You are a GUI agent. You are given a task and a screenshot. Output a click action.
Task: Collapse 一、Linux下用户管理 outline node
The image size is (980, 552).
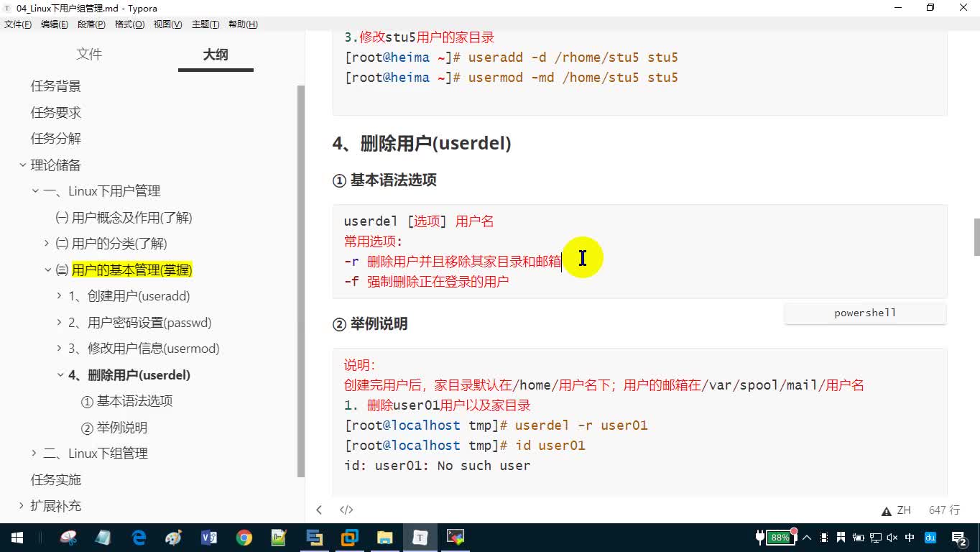pyautogui.click(x=35, y=191)
